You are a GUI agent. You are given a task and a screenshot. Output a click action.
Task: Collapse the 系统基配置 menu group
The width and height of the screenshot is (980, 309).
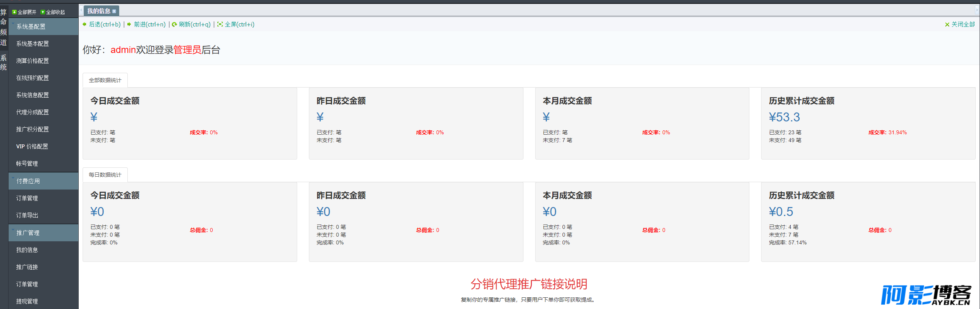coord(44,26)
